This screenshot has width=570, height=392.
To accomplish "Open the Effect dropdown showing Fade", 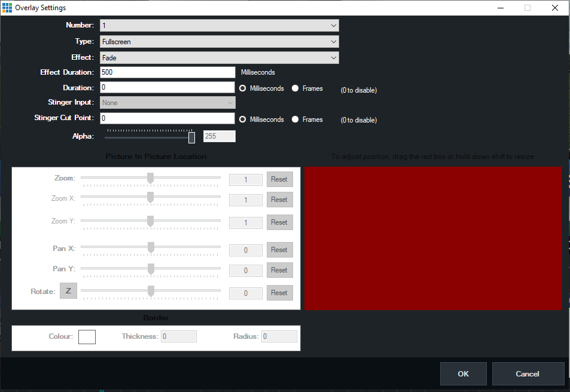I will click(219, 58).
